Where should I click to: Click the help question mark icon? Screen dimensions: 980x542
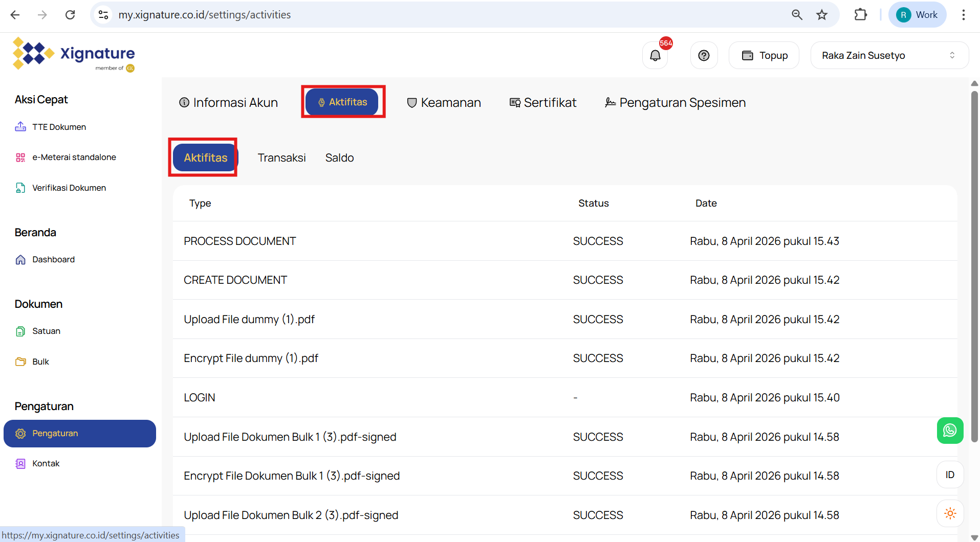pyautogui.click(x=704, y=55)
